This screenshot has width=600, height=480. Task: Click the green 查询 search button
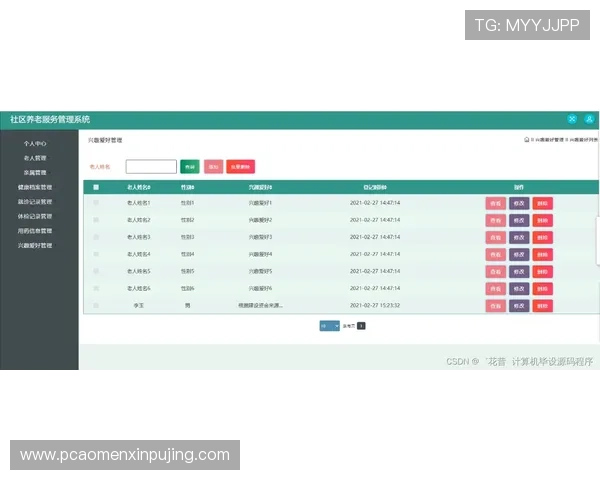click(x=190, y=167)
